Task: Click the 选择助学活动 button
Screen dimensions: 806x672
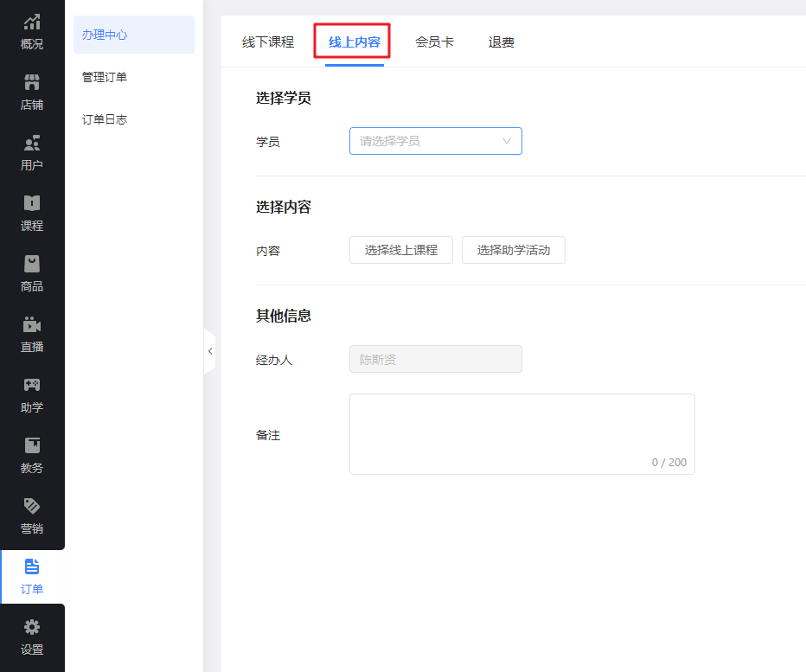Action: point(514,250)
